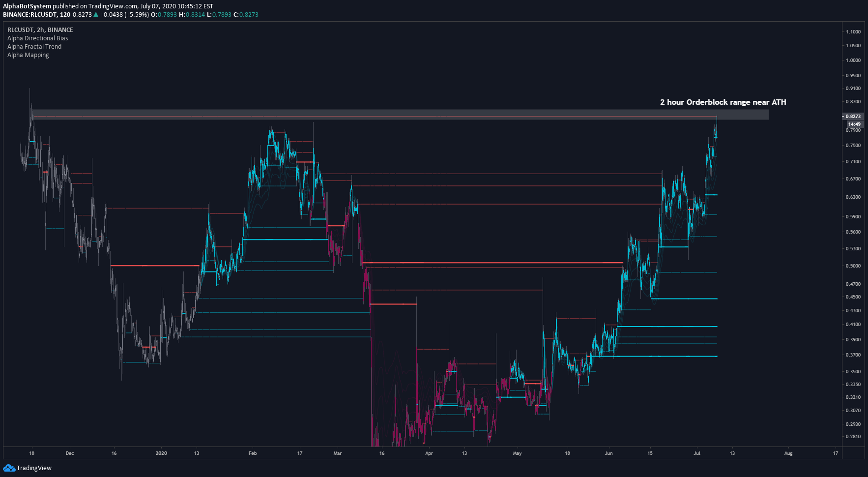Click the 0.5000 price axis label

[x=853, y=266]
